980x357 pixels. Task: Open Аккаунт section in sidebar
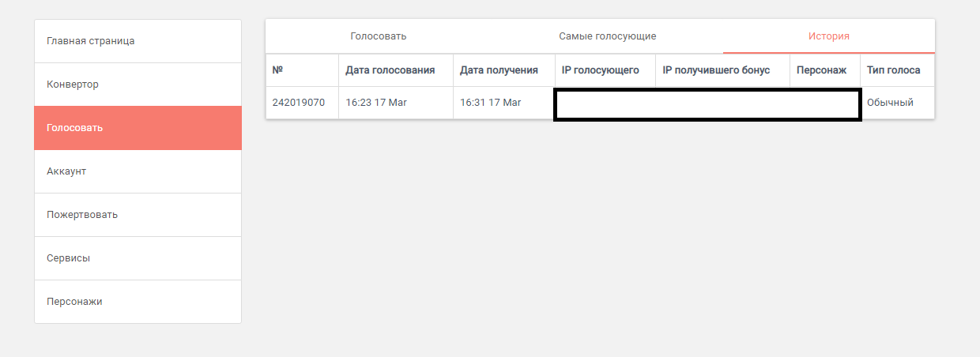[138, 171]
